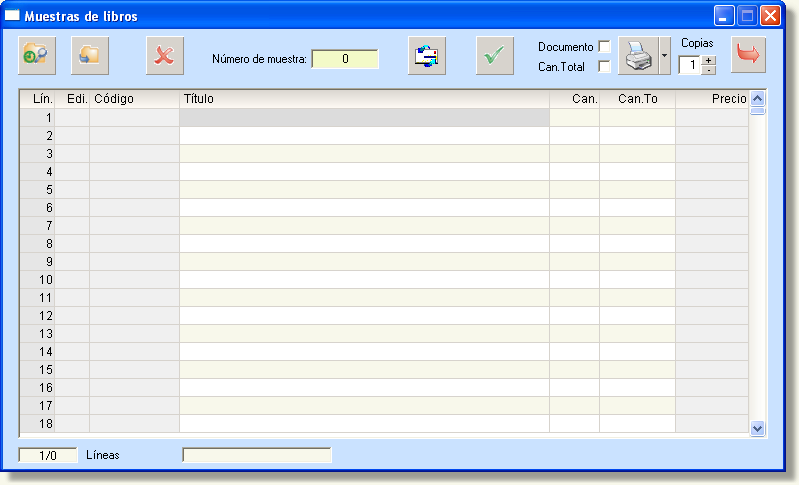Viewport: 799px width, 485px height.
Task: Click the window icon in title bar
Action: (x=12, y=15)
